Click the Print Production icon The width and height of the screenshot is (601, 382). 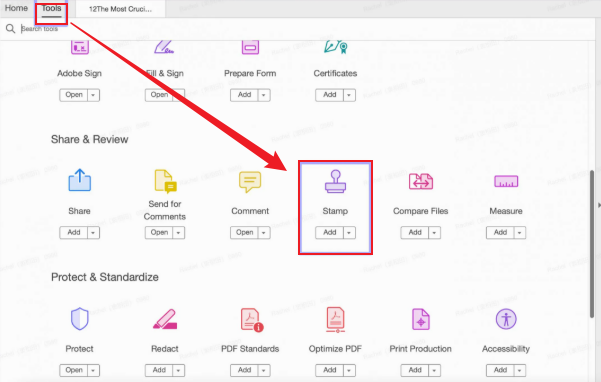(x=420, y=319)
